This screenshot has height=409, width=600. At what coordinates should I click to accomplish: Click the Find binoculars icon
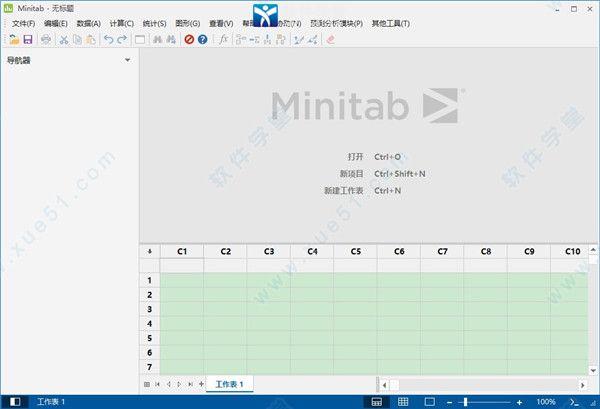click(157, 39)
